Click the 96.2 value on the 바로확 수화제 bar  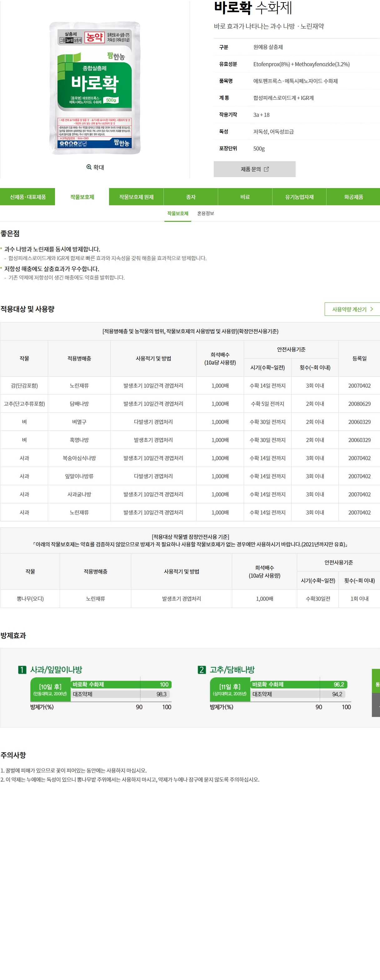coord(338,684)
